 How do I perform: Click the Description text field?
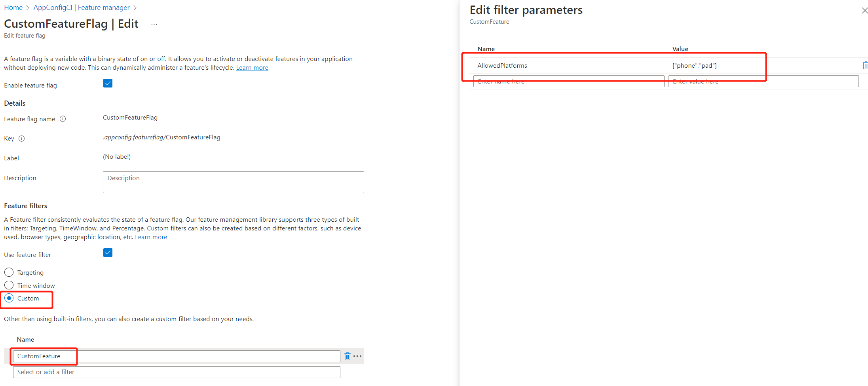[233, 182]
